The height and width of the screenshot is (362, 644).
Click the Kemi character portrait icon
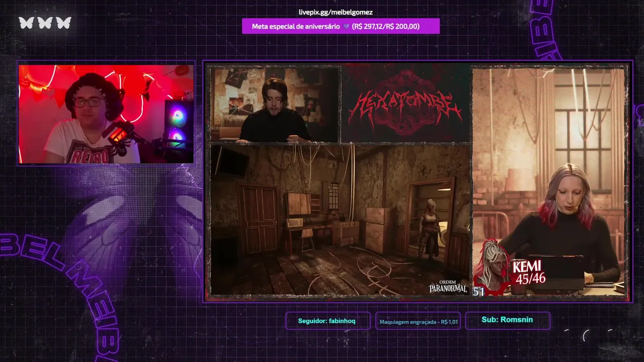[x=493, y=266]
